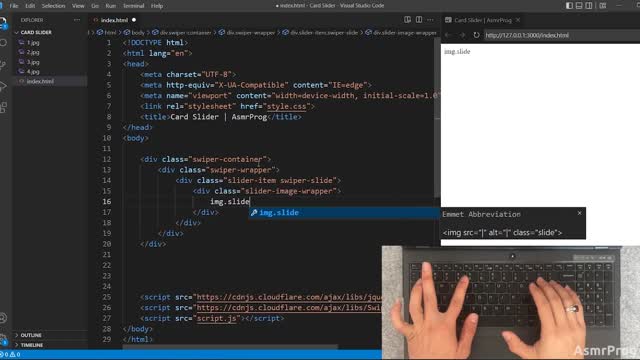This screenshot has width=640, height=360.
Task: Follow the script.js link on line 27
Action: (x=216, y=318)
